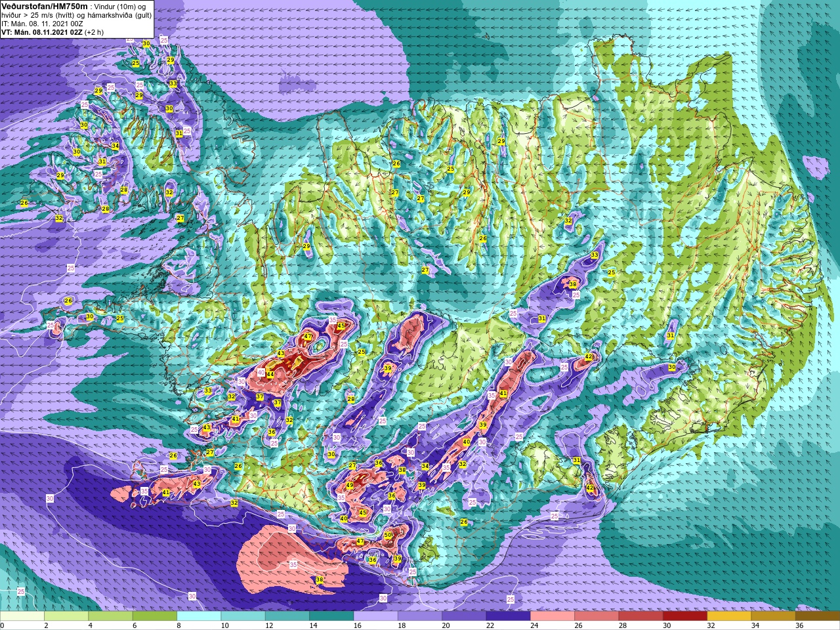Image resolution: width=840 pixels, height=630 pixels.
Task: Select the legend swatch between 2 and 4
Action: [x=66, y=616]
